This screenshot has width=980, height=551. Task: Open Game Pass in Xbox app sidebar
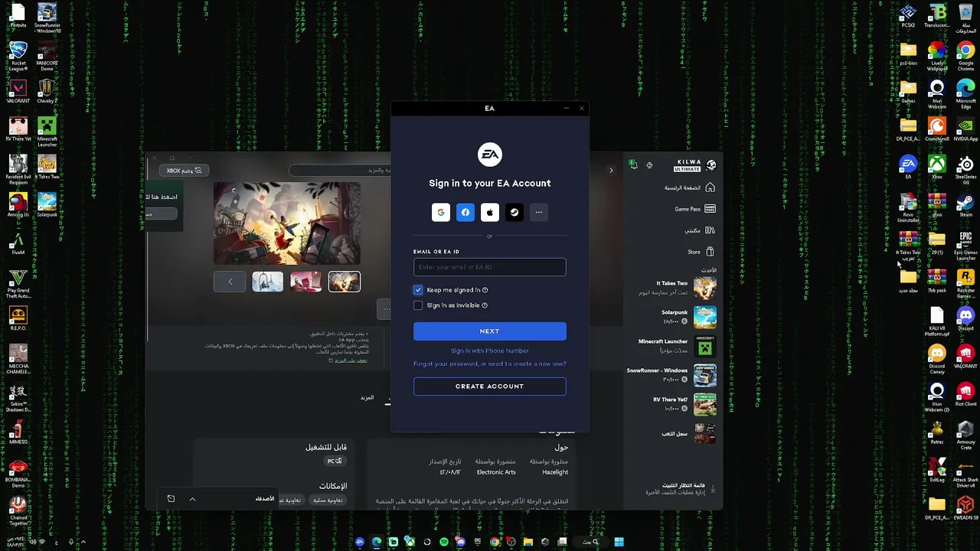[x=694, y=209]
